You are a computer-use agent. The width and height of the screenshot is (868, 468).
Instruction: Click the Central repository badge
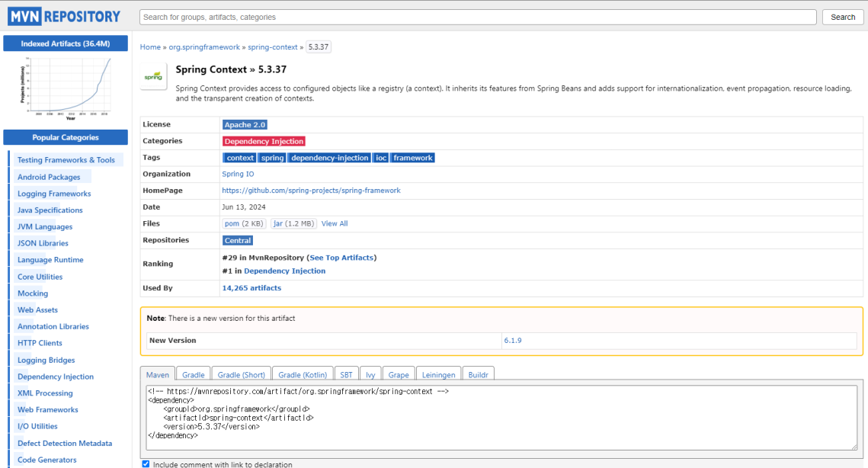238,240
